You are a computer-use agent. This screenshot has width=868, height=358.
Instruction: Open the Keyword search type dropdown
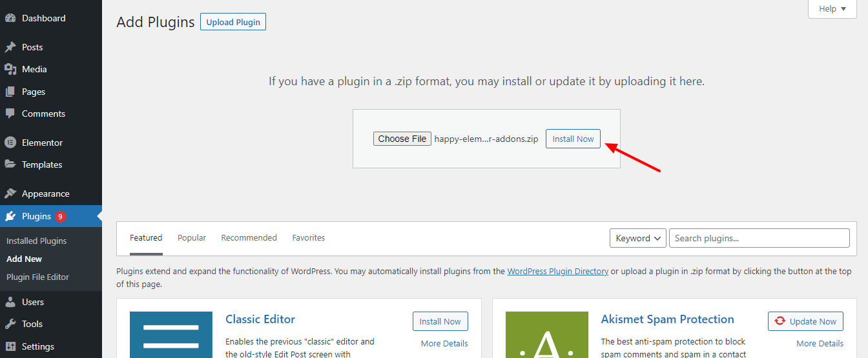click(x=637, y=238)
